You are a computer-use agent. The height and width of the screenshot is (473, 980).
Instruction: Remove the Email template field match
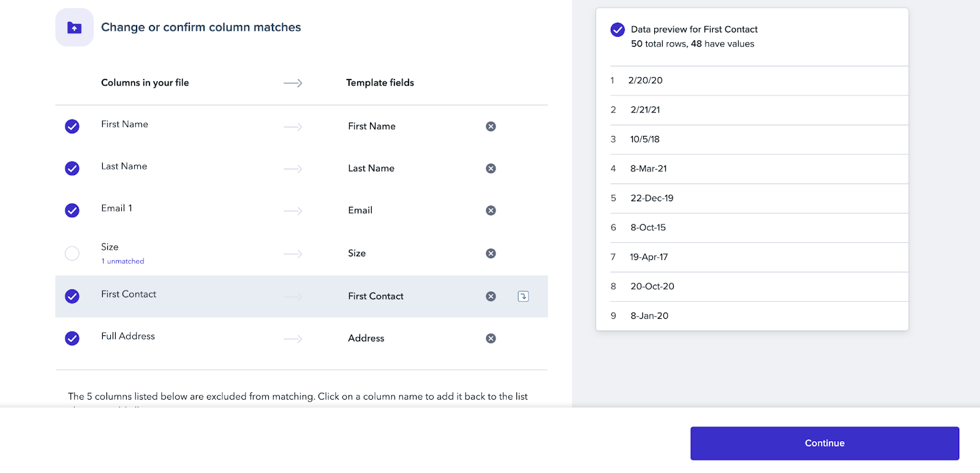click(x=491, y=210)
